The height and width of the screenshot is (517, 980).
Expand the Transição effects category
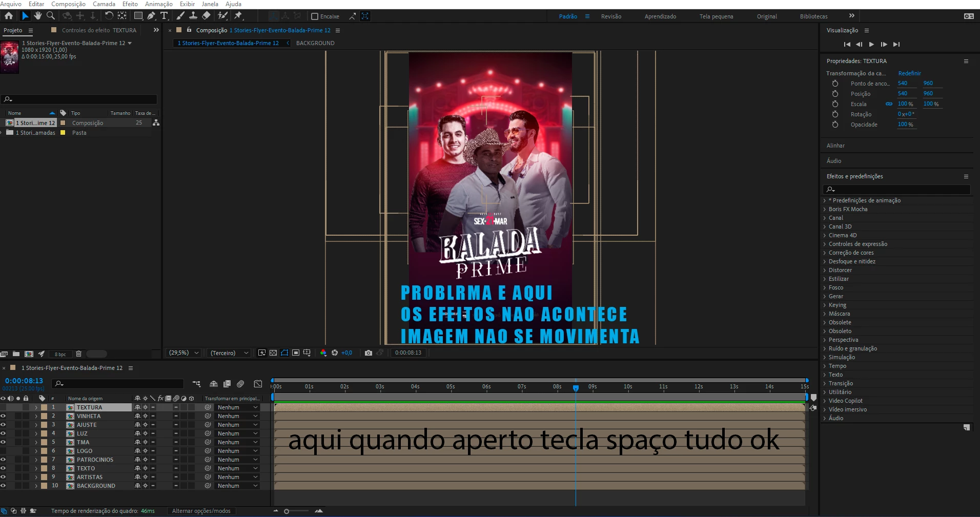tap(825, 383)
